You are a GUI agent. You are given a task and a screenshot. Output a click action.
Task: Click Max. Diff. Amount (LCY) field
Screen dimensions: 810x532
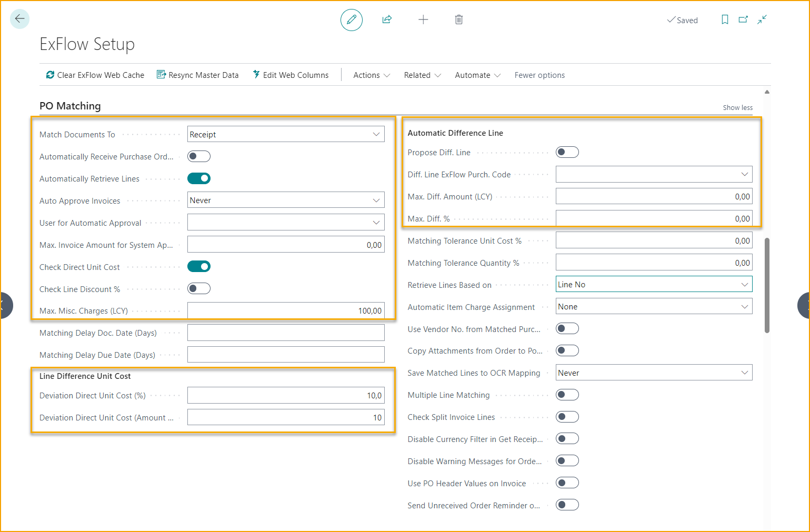[x=654, y=196]
